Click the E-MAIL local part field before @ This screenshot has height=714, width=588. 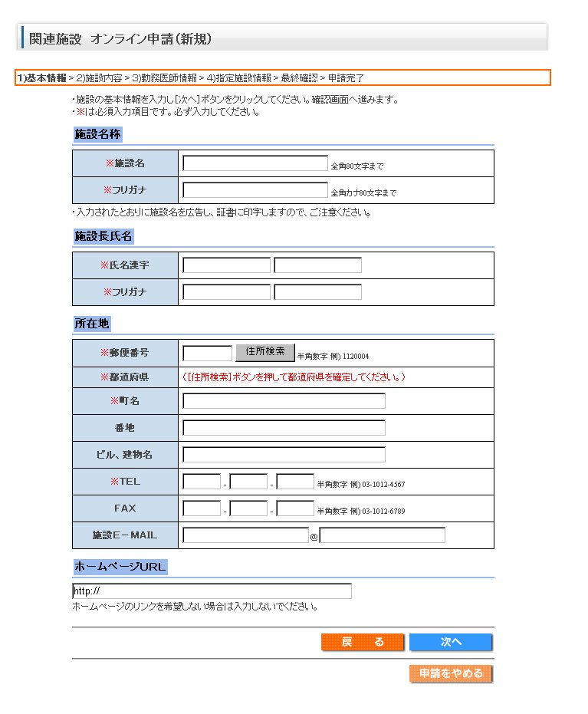(x=245, y=535)
